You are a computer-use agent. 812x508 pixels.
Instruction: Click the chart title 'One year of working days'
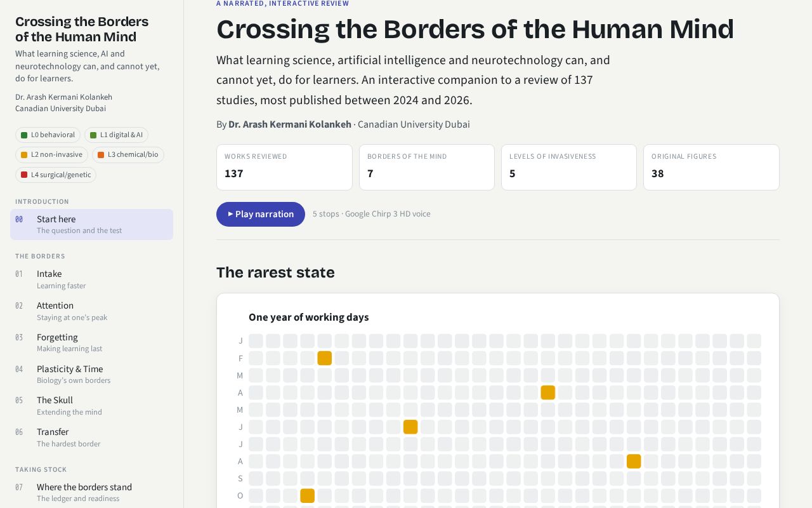(308, 317)
